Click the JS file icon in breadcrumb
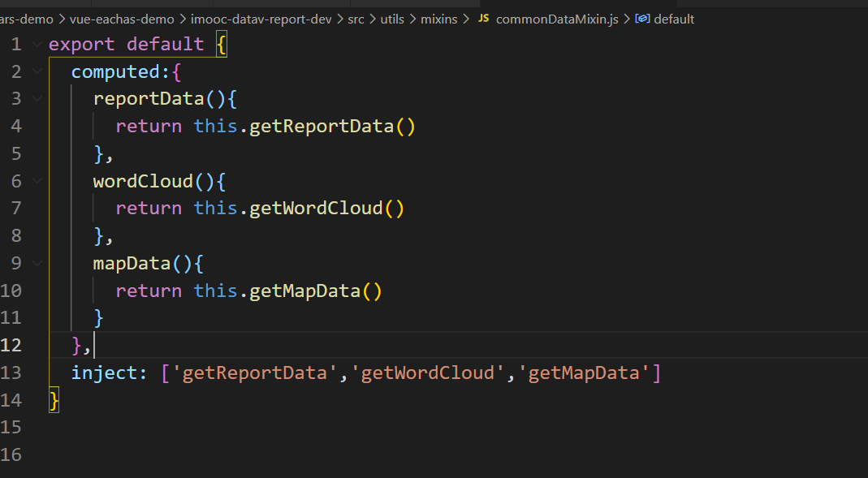This screenshot has height=478, width=868. point(483,19)
